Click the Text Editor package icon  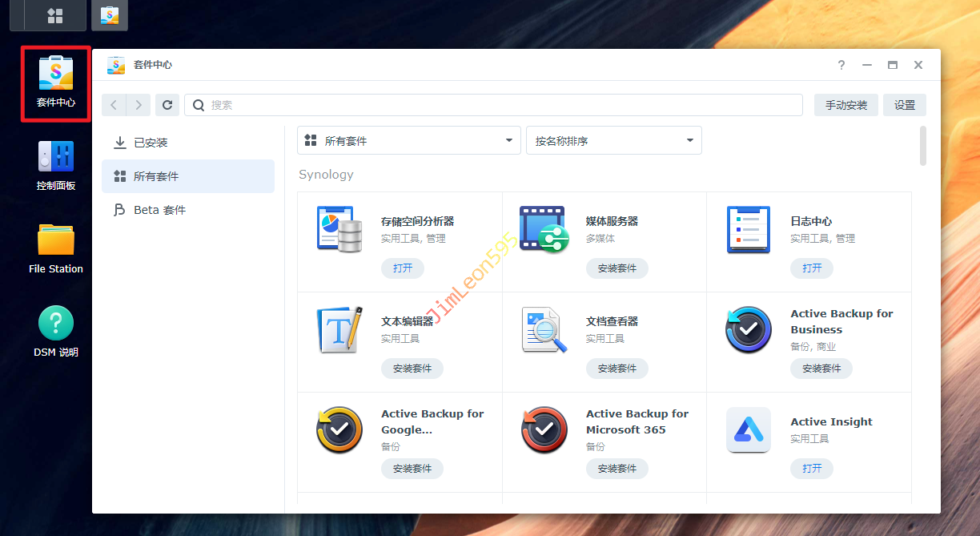click(339, 330)
